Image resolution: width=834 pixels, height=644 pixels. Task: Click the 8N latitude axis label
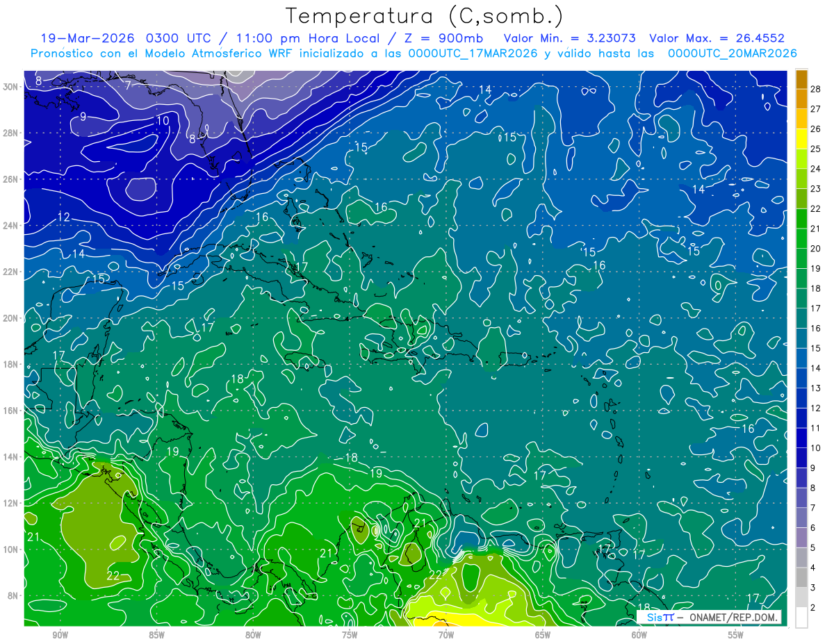(x=14, y=595)
